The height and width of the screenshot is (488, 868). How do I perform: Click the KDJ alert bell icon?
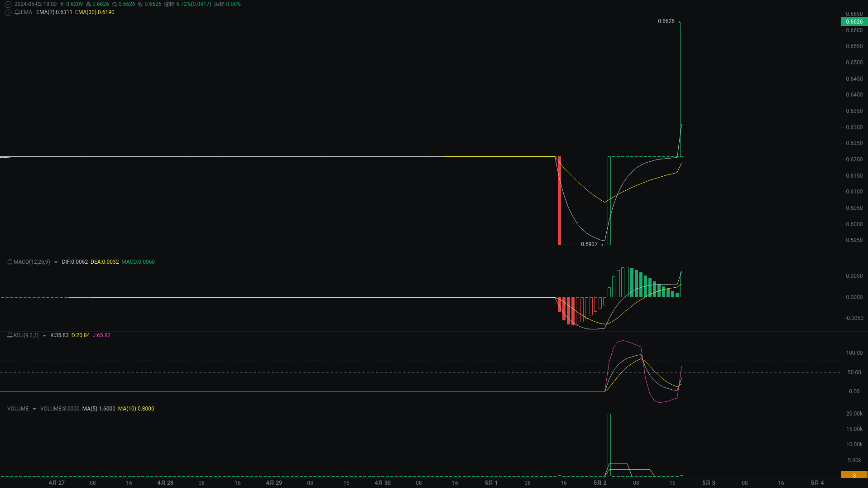(x=10, y=335)
